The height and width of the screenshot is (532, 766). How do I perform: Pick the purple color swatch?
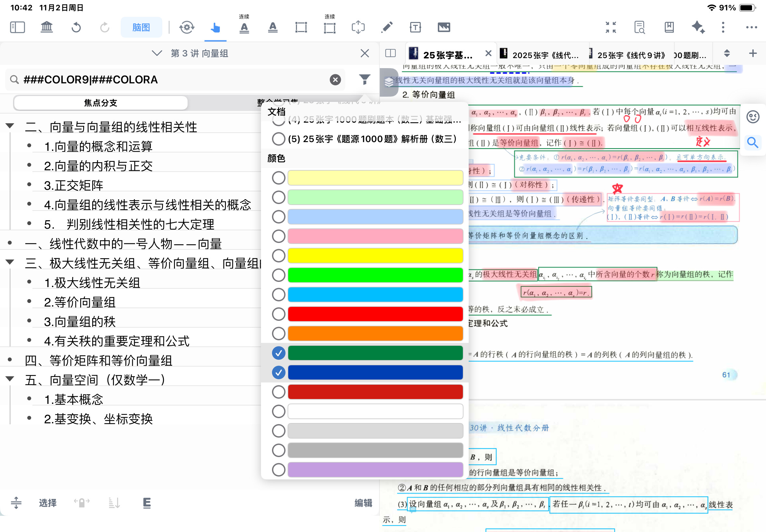coord(375,470)
